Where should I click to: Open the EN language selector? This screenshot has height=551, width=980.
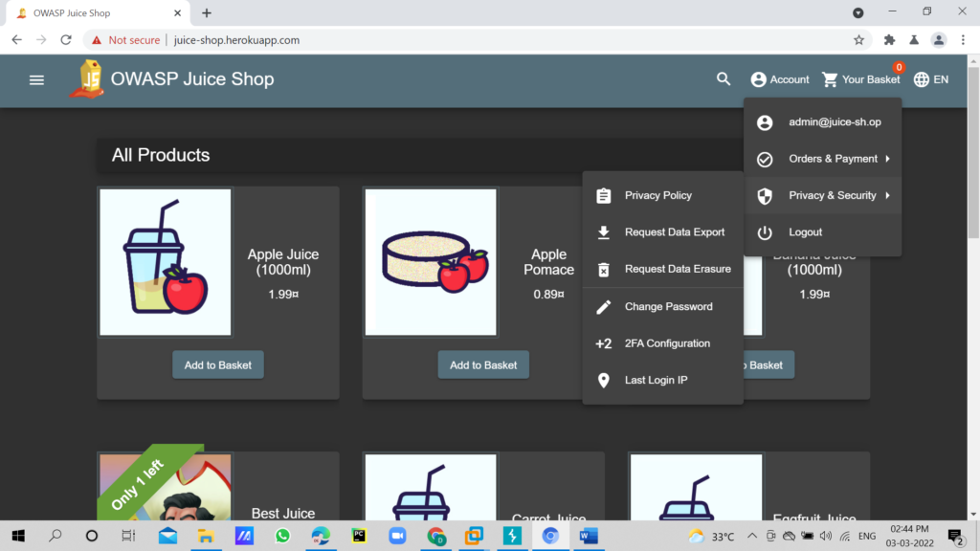point(931,79)
